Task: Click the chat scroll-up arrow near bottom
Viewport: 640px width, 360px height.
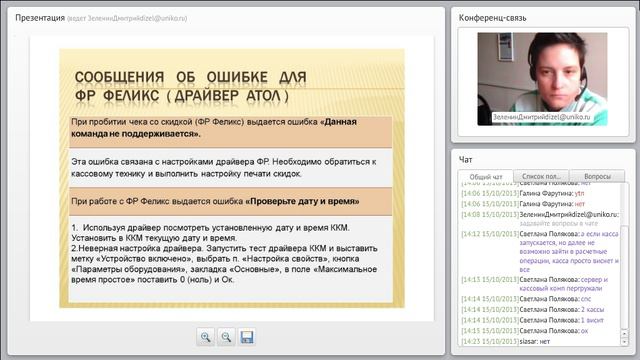Action: [x=624, y=333]
